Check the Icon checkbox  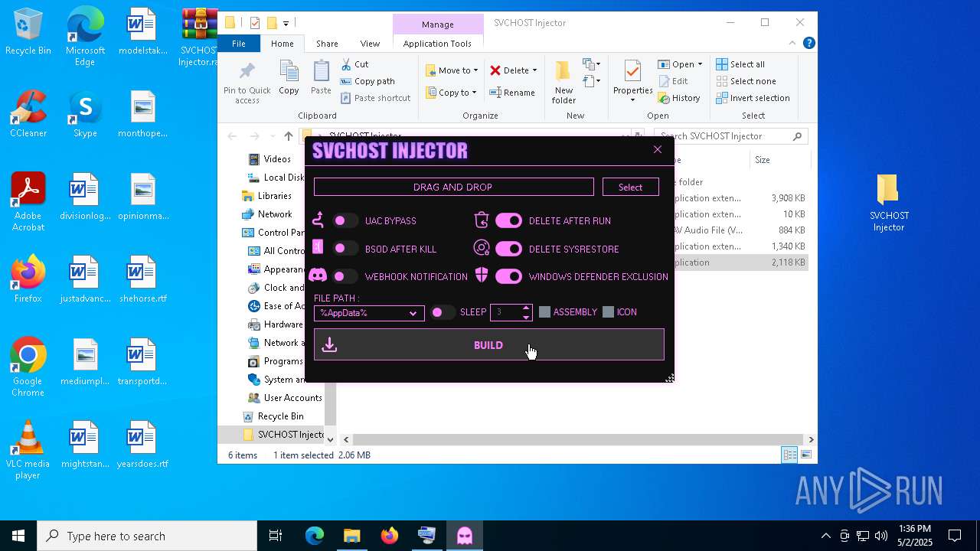[608, 312]
